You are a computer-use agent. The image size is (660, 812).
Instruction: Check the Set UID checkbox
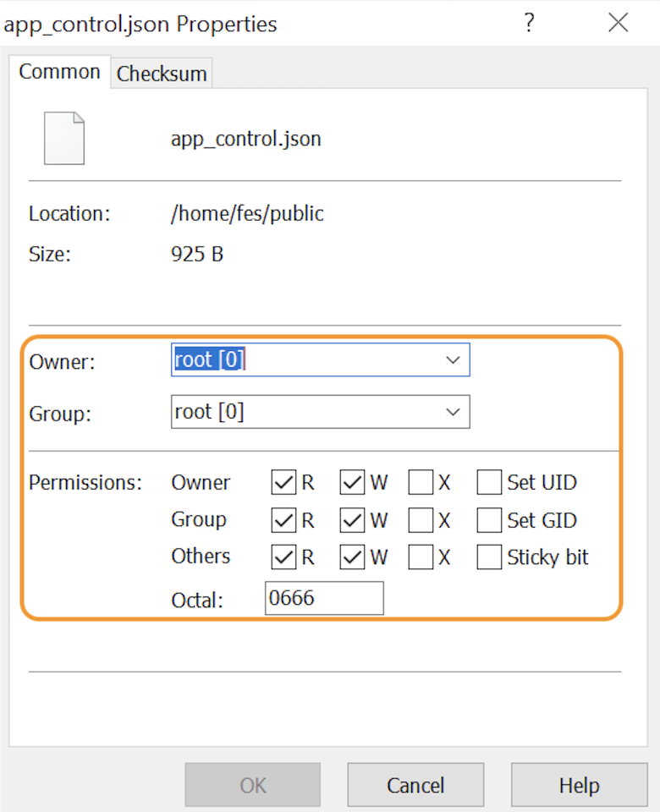pyautogui.click(x=489, y=483)
